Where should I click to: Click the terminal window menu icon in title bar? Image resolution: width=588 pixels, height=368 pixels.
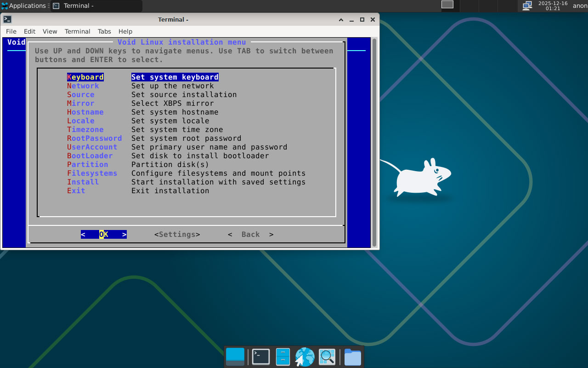click(7, 19)
